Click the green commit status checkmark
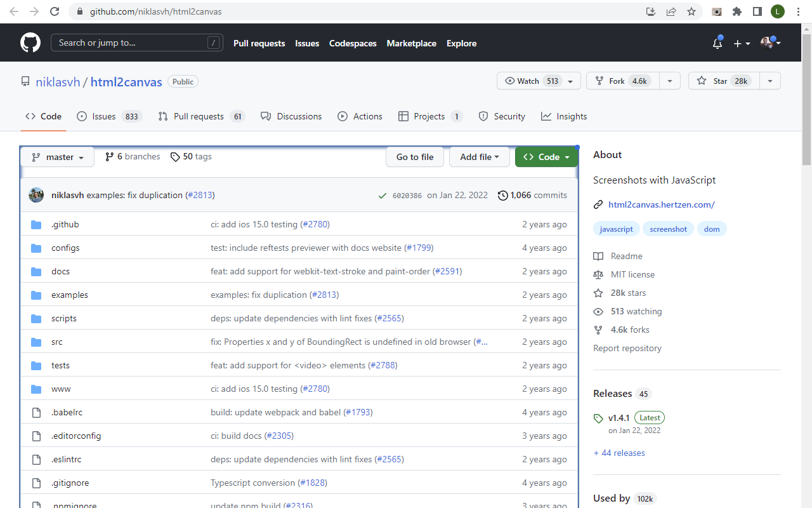 click(x=382, y=196)
